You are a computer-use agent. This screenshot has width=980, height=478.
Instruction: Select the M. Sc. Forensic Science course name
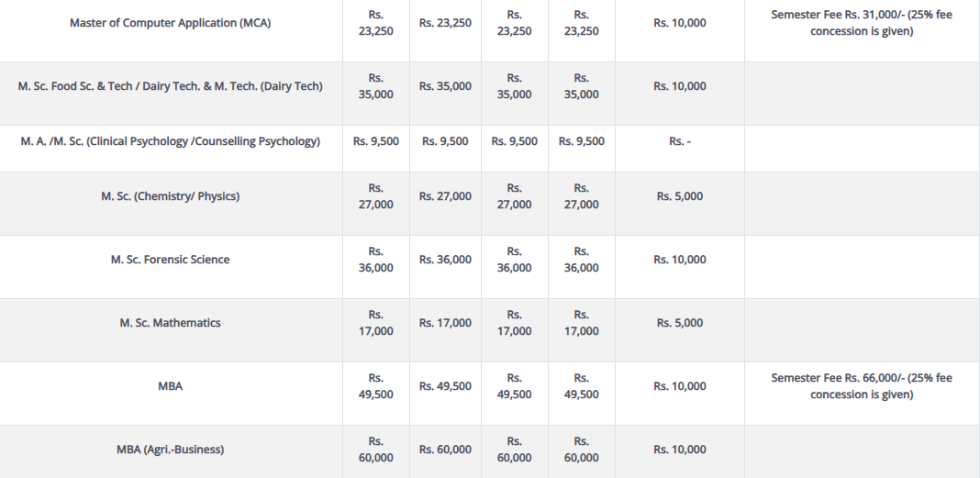click(170, 260)
